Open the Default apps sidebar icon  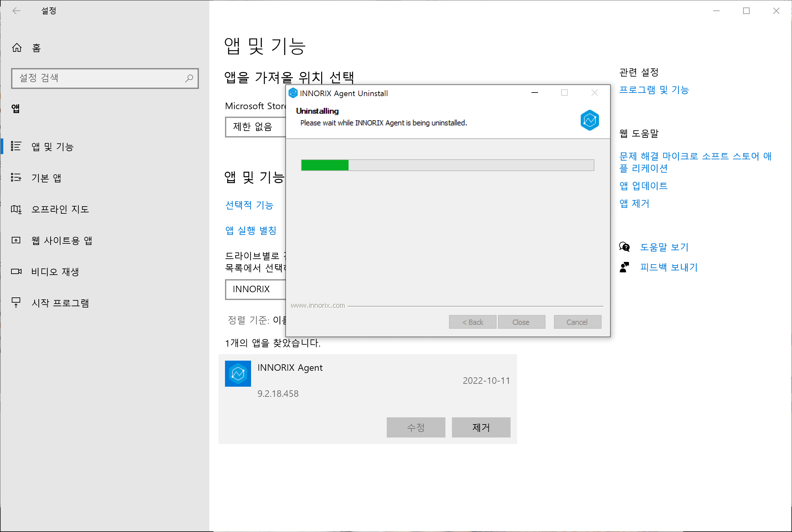(x=16, y=178)
